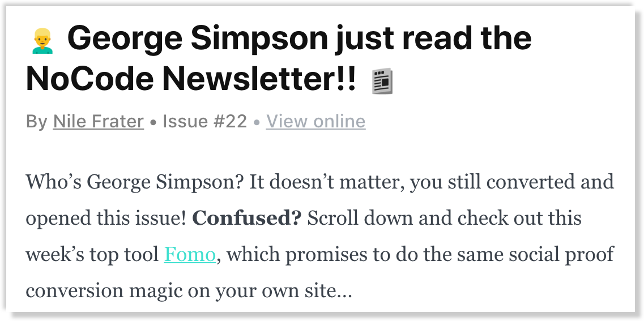Image resolution: width=644 pixels, height=321 pixels.
Task: Open the View online link
Action: [315, 122]
